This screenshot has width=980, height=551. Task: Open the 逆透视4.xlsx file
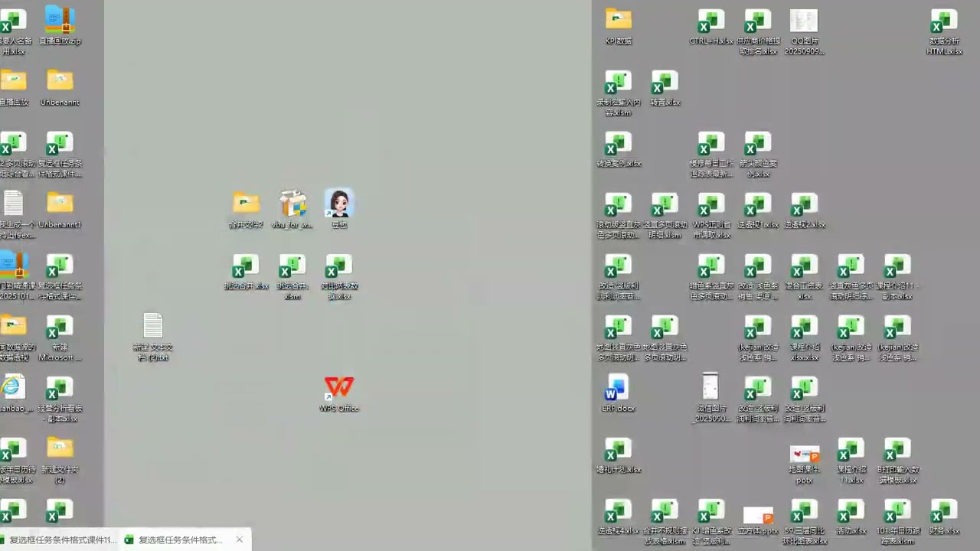[619, 516]
